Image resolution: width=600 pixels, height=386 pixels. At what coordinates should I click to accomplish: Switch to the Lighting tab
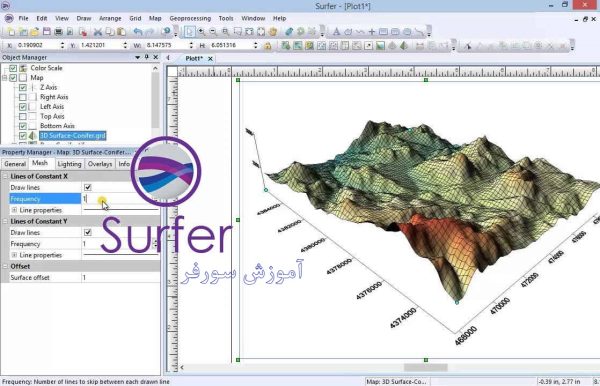(69, 164)
